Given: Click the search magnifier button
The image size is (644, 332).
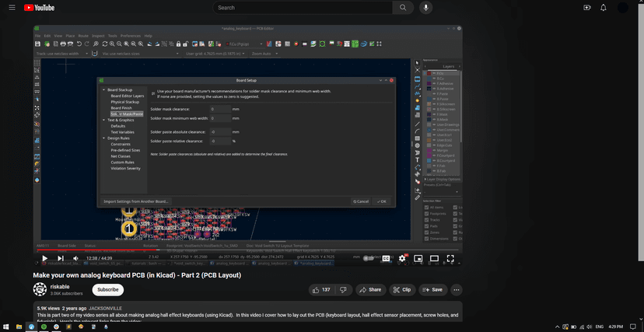Looking at the screenshot, I should (402, 8).
